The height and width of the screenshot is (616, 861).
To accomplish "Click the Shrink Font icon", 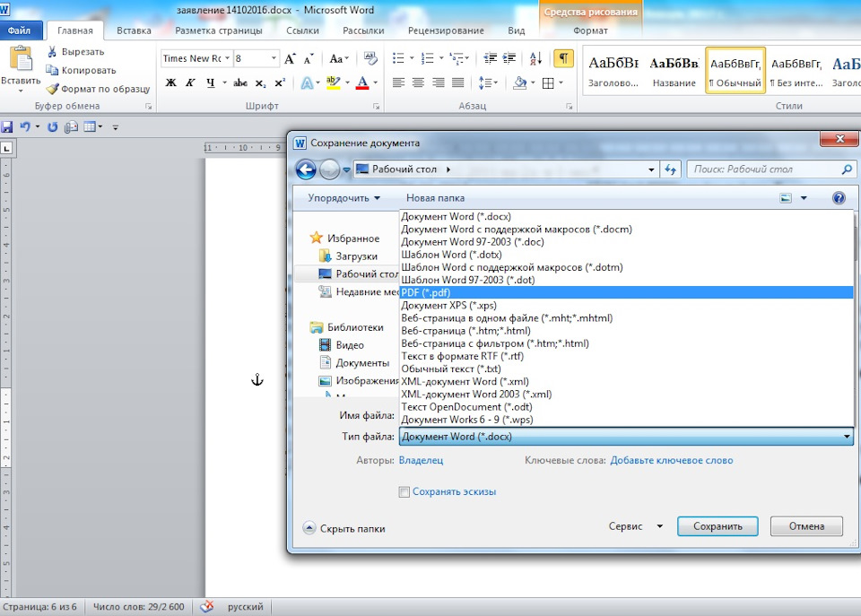I will pyautogui.click(x=309, y=58).
